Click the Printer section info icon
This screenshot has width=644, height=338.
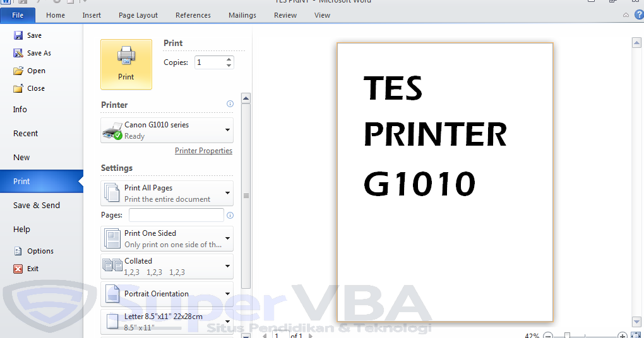click(x=230, y=104)
